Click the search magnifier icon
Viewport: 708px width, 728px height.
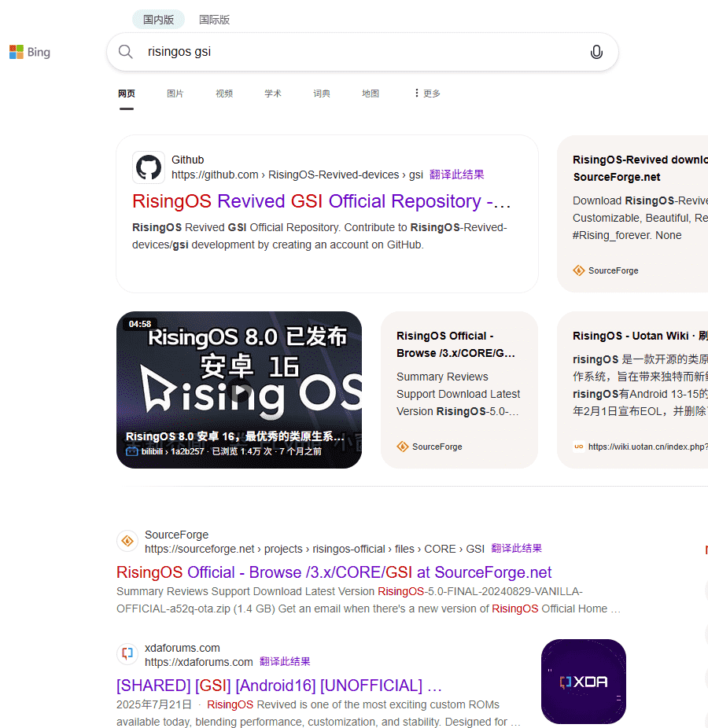(126, 52)
